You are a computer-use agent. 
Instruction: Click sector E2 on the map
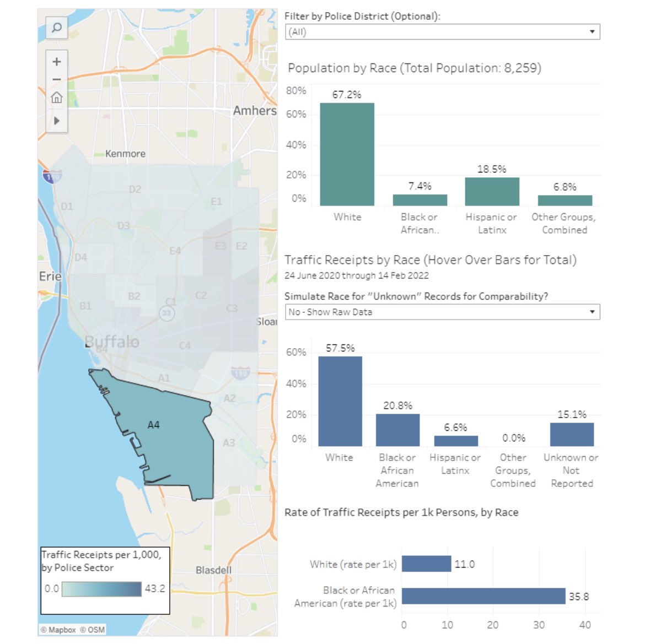click(x=241, y=246)
